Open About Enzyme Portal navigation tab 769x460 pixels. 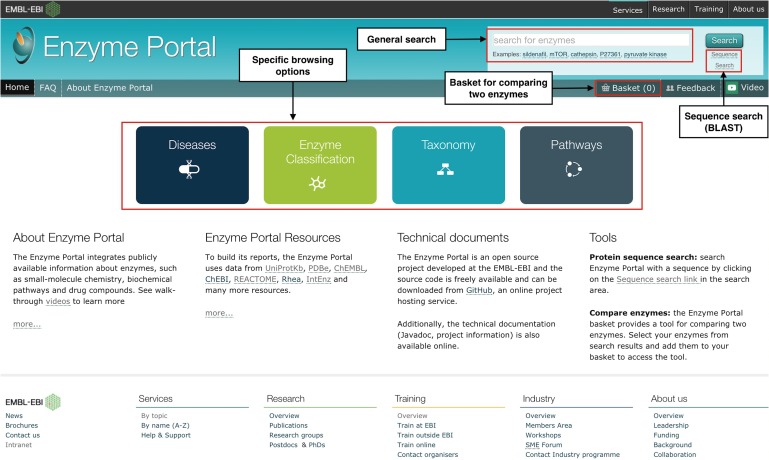109,88
